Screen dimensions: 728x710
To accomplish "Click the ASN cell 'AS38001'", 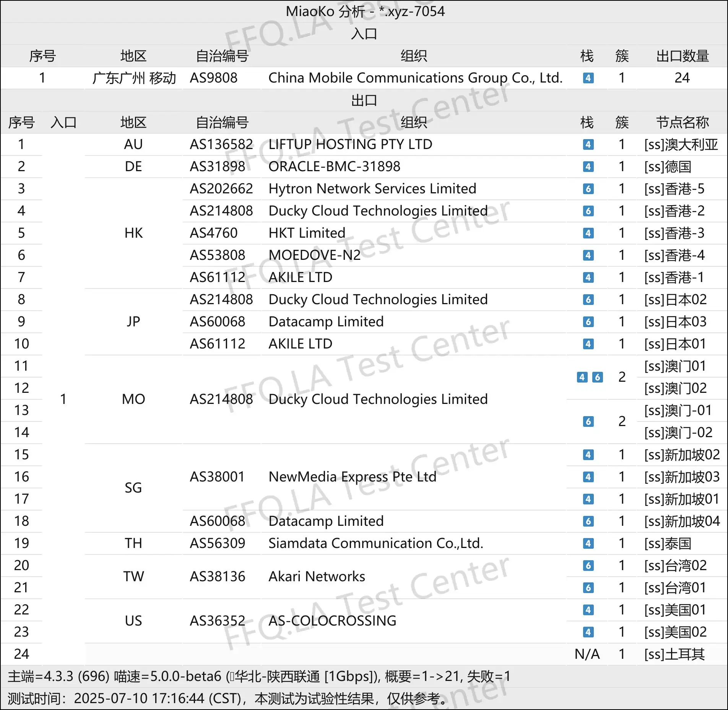I will click(217, 477).
